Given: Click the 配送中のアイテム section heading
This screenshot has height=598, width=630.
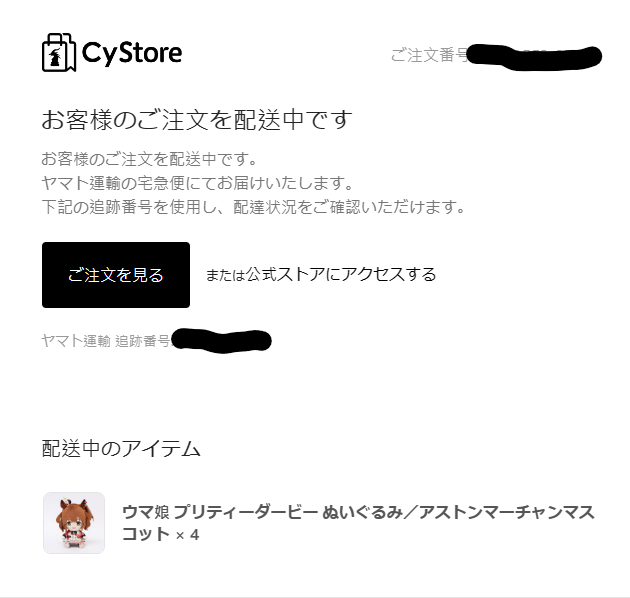Looking at the screenshot, I should (x=121, y=448).
